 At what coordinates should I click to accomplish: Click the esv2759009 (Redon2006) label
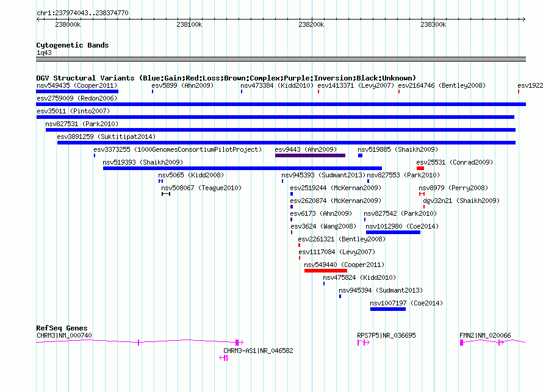[x=77, y=98]
